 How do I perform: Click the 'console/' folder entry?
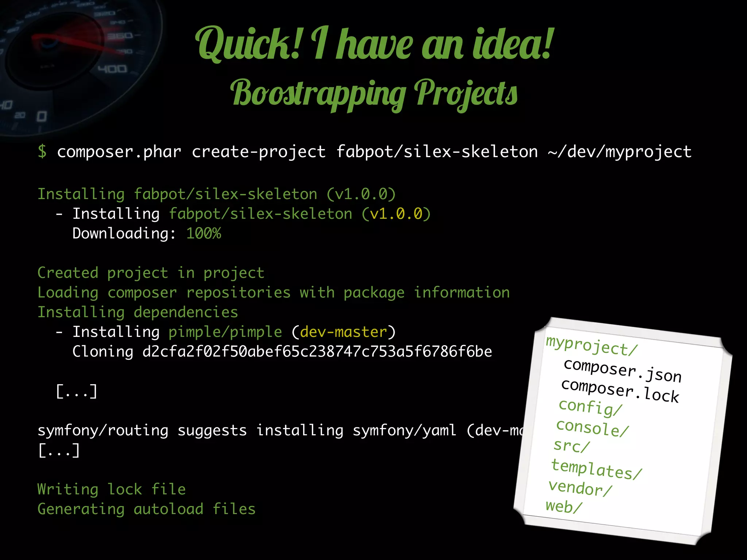592,428
